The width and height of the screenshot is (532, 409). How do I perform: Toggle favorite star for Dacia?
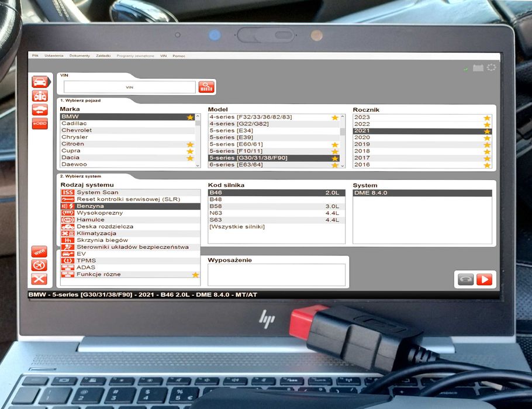click(191, 158)
